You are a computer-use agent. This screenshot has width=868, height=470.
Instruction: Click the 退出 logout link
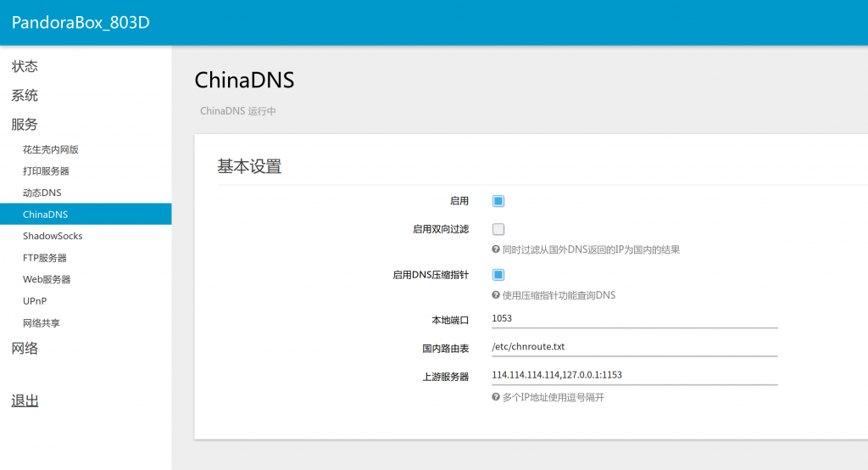click(25, 400)
